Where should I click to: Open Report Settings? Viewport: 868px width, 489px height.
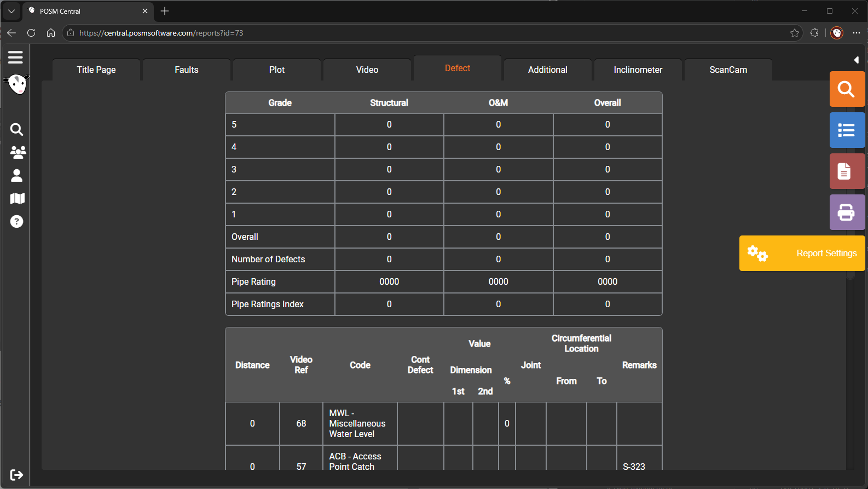(x=802, y=253)
